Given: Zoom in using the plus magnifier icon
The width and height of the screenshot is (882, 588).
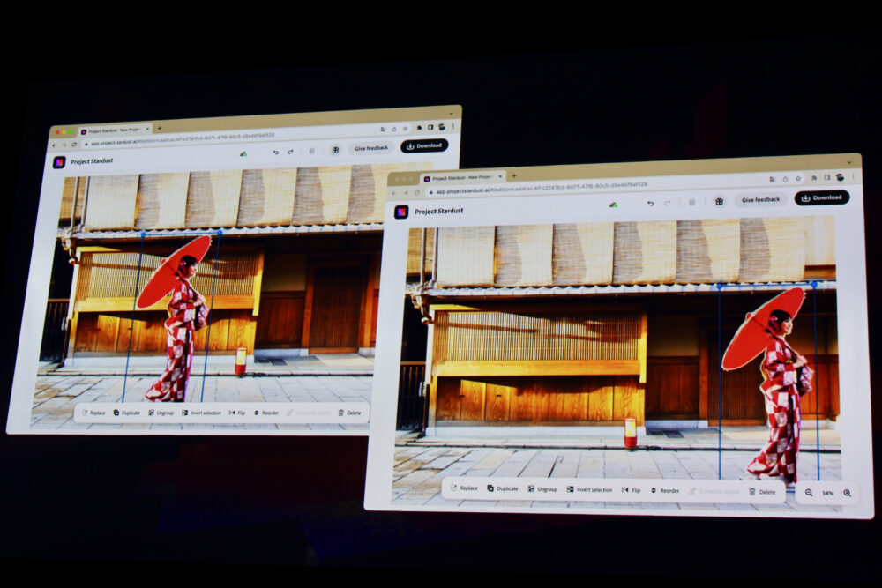Looking at the screenshot, I should coord(847,493).
